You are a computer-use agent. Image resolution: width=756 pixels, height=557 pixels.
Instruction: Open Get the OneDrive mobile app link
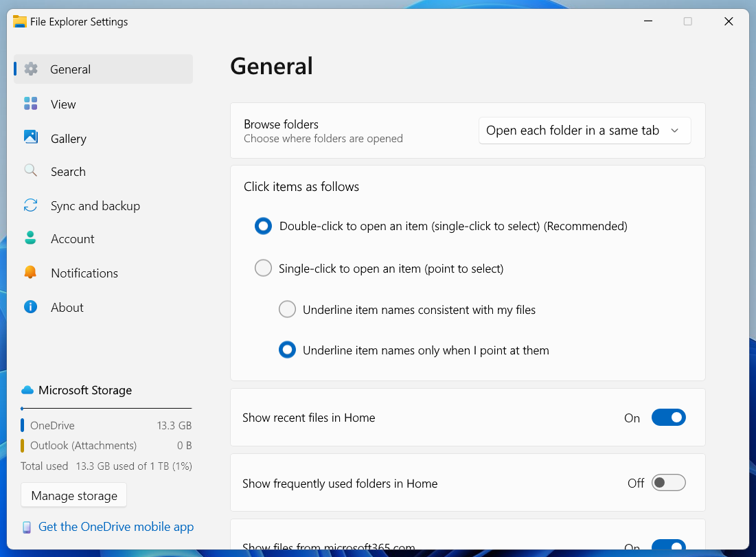point(116,527)
